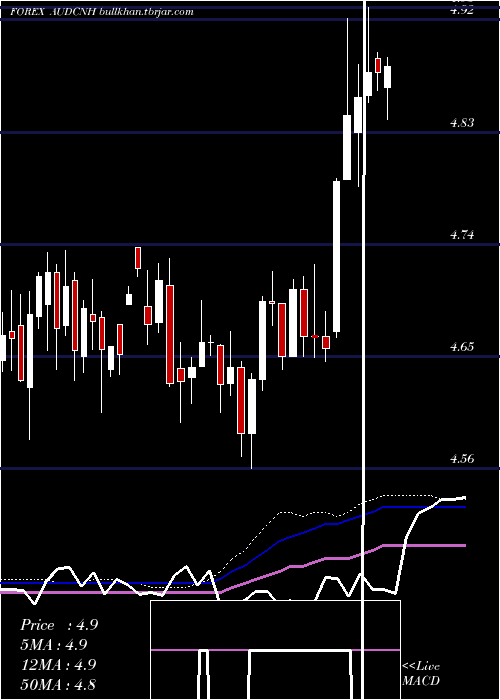Screen dimensions: 500x700
Task: Click the '12MA : 4.9' value
Action: point(59,665)
